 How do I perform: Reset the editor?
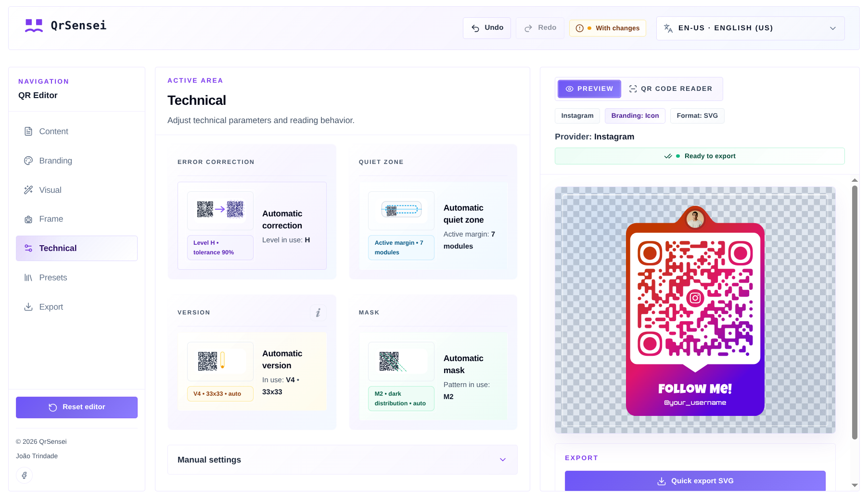[77, 407]
